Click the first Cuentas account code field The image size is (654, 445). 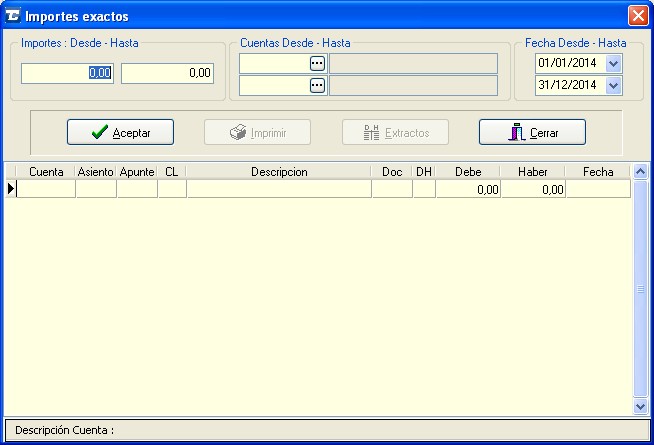(x=274, y=63)
